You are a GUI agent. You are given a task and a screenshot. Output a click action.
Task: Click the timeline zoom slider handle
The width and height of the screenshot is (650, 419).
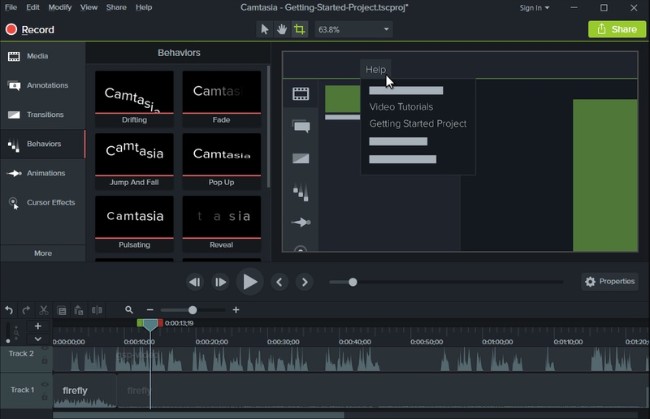point(192,310)
